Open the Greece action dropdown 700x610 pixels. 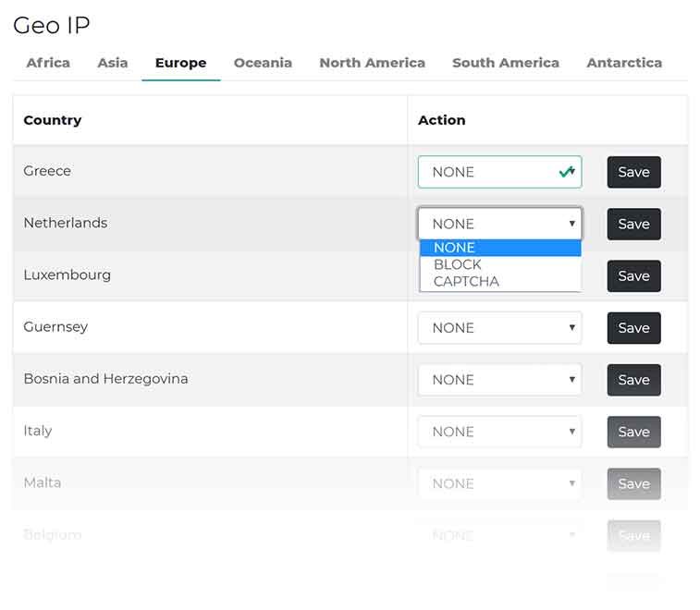pos(500,172)
